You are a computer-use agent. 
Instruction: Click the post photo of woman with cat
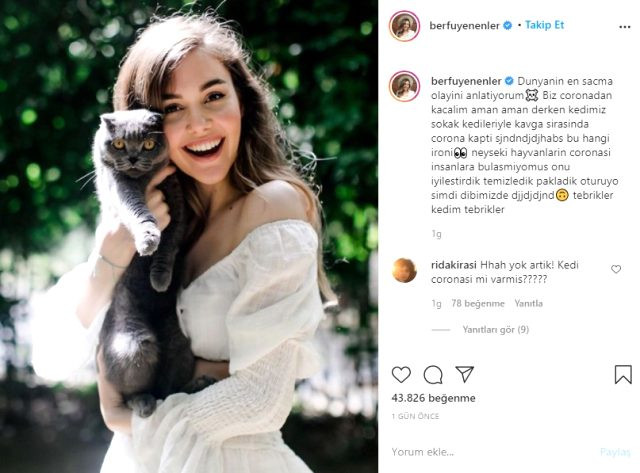(x=189, y=236)
